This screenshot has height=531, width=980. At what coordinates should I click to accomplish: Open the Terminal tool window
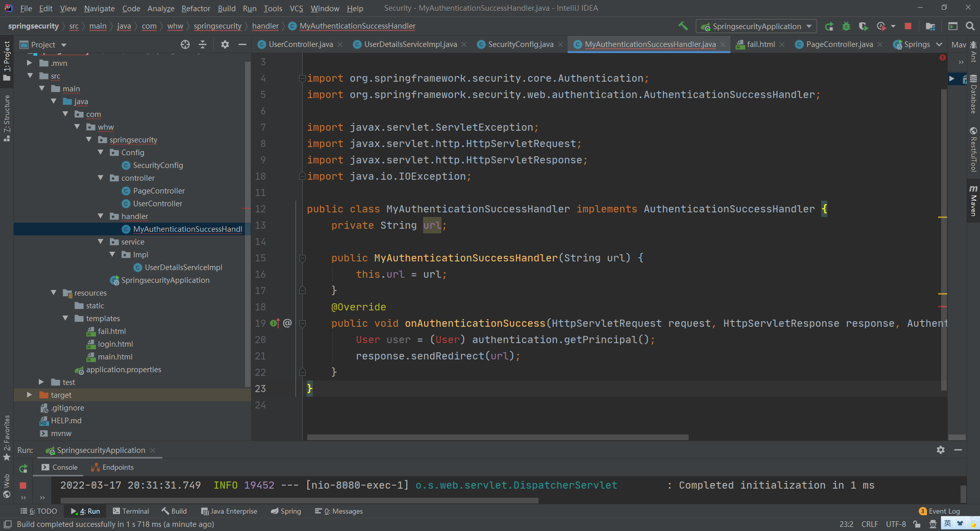131,511
